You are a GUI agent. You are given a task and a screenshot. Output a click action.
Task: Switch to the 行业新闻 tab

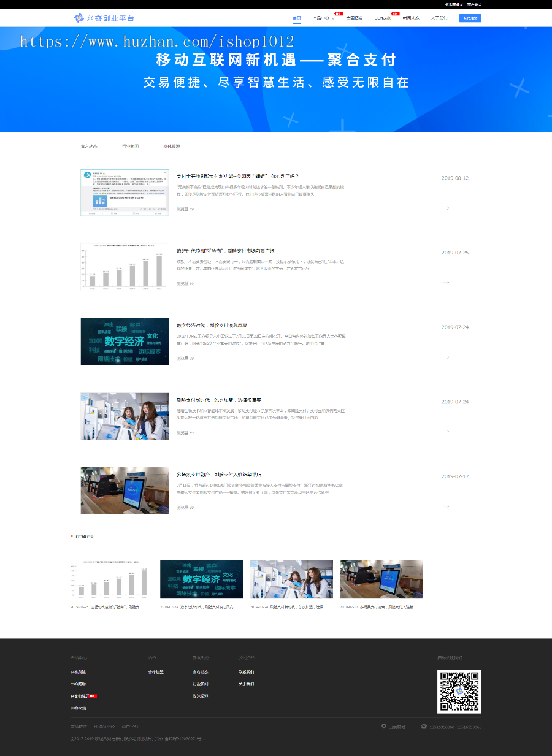point(131,147)
